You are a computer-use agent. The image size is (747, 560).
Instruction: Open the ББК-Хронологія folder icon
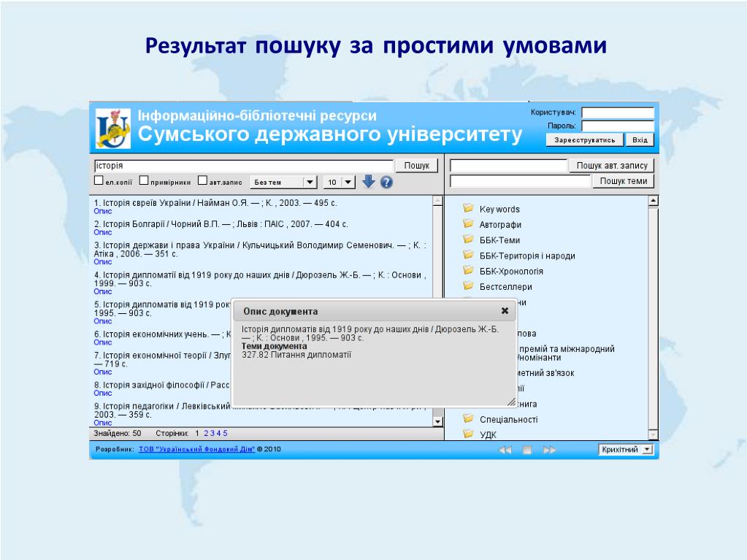[468, 270]
